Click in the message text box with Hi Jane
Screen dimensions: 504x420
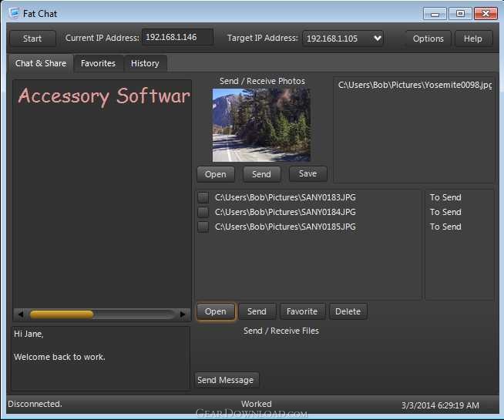101,358
